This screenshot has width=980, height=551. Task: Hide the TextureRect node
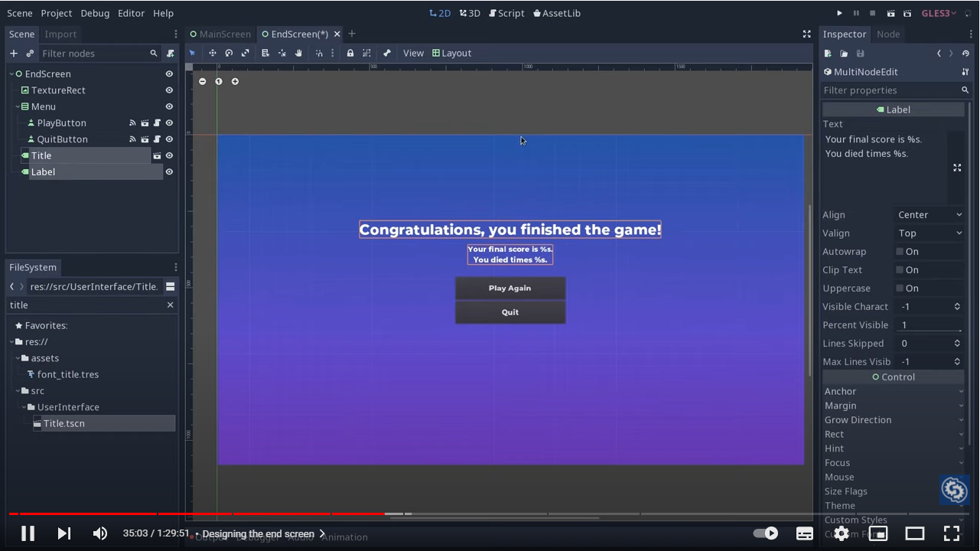pyautogui.click(x=169, y=90)
